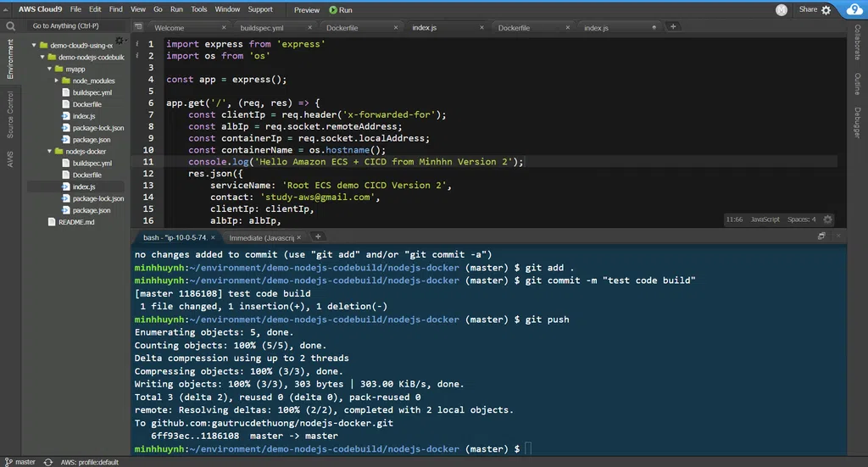The image size is (868, 467).
Task: Click the Share button
Action: point(808,9)
